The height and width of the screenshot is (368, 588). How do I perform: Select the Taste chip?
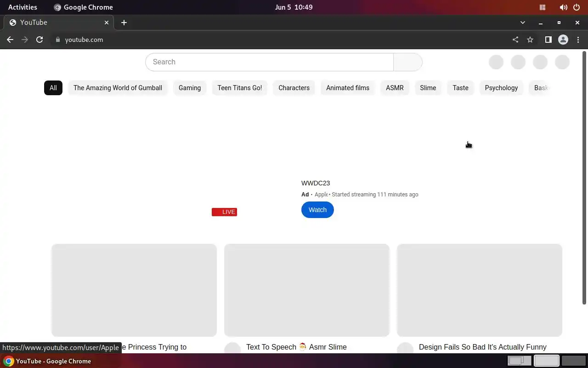[460, 88]
